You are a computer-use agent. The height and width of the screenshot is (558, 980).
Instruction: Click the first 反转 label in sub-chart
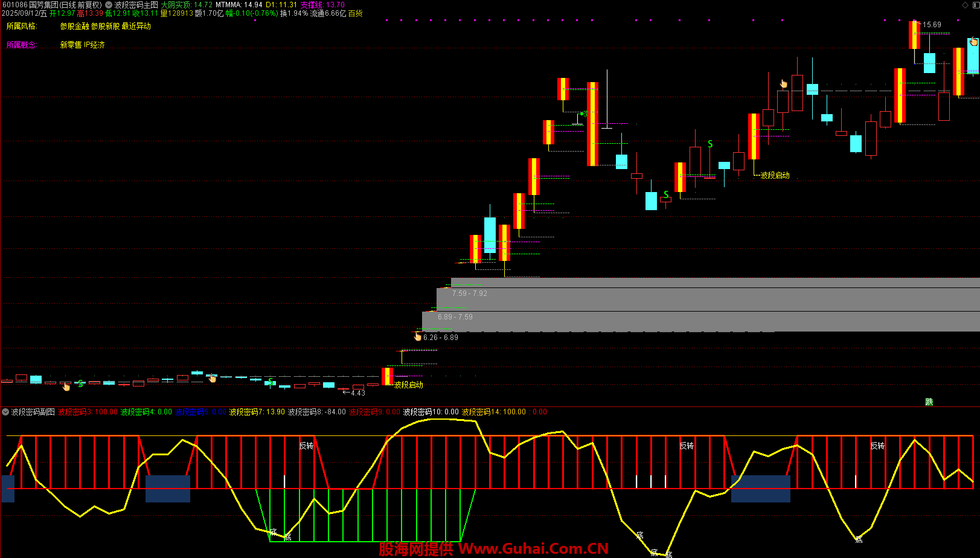tap(307, 446)
